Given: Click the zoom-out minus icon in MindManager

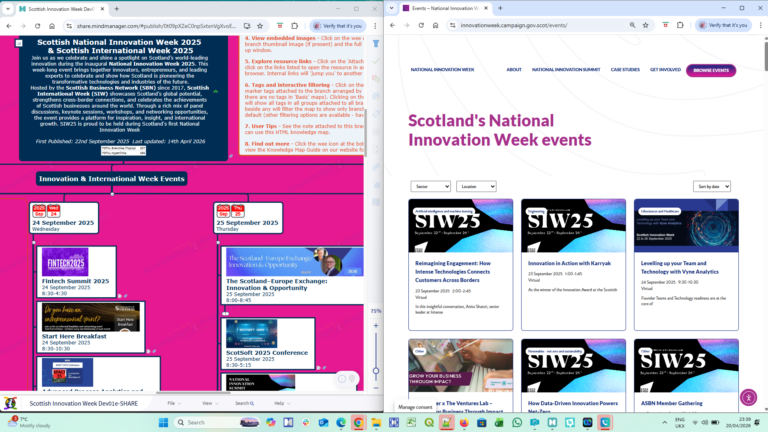Looking at the screenshot, I should pos(376,388).
